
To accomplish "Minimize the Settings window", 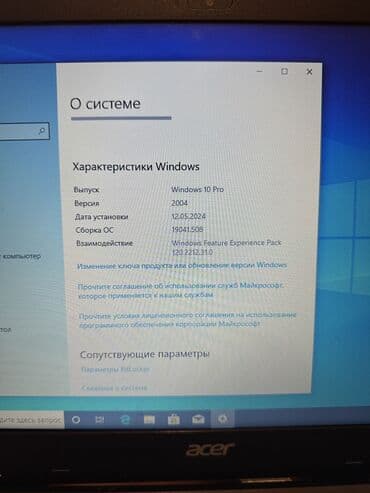I will (x=260, y=71).
